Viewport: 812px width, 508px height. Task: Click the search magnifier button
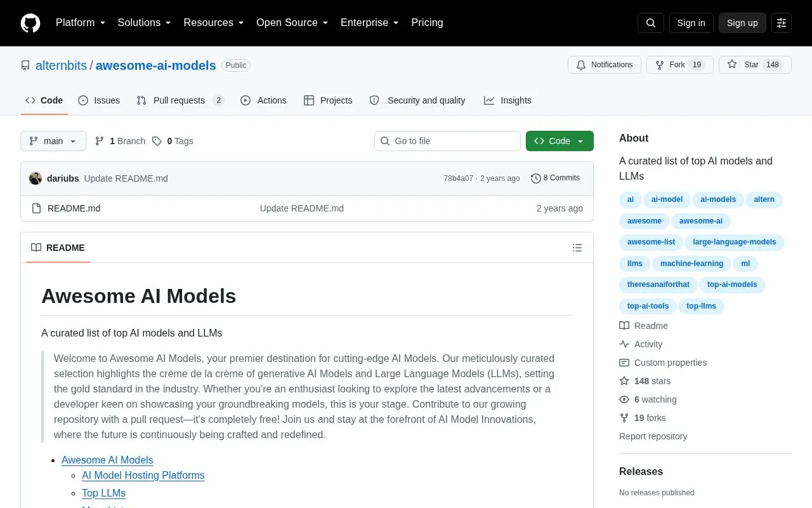tap(651, 23)
